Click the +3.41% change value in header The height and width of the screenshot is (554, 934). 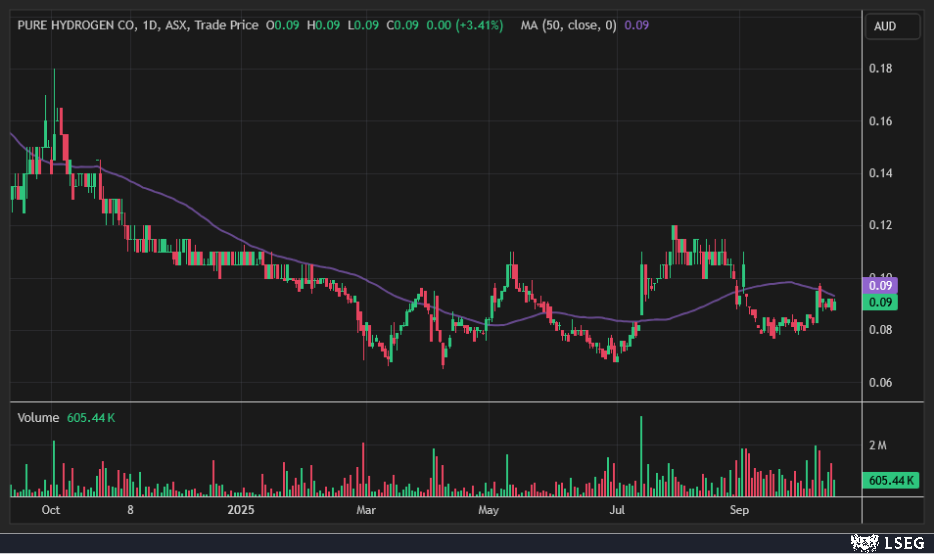pyautogui.click(x=483, y=25)
